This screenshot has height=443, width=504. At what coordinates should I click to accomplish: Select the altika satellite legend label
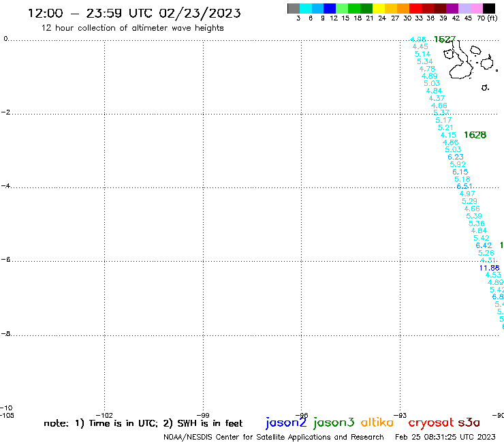pyautogui.click(x=377, y=423)
